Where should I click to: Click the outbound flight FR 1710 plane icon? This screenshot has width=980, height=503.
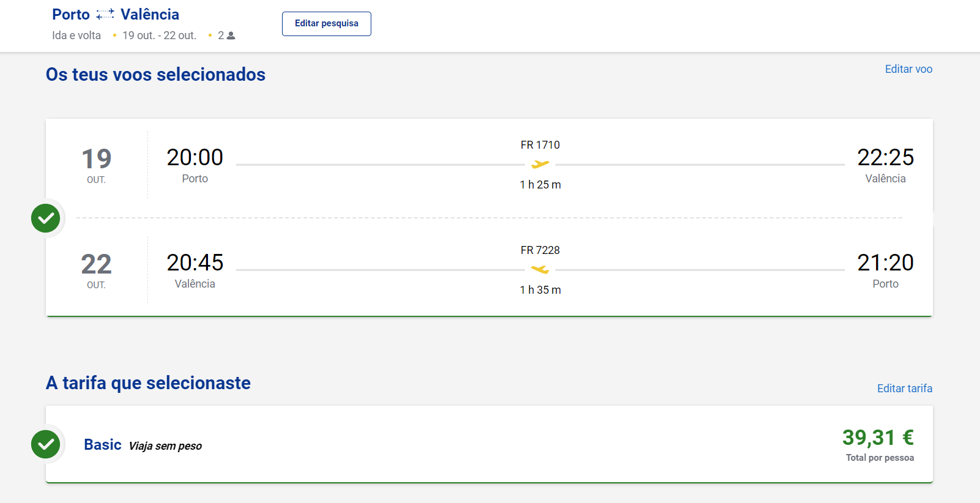[x=540, y=164]
